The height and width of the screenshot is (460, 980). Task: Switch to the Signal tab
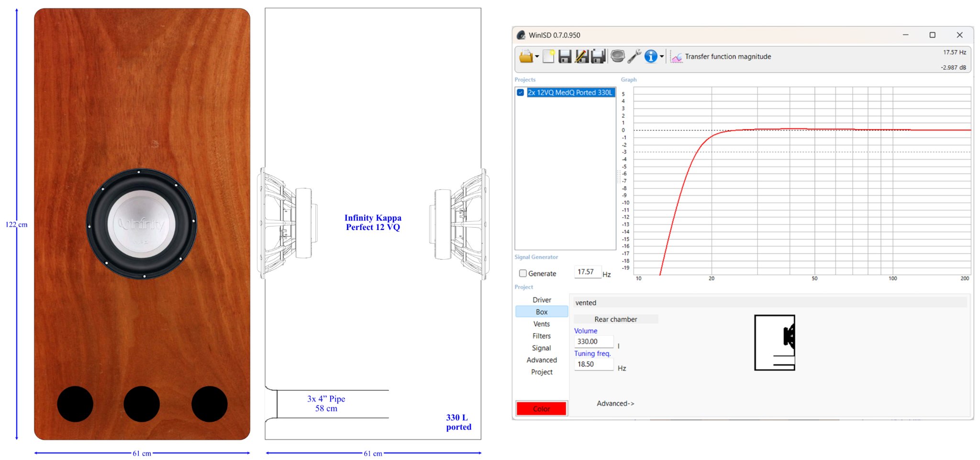(x=542, y=348)
